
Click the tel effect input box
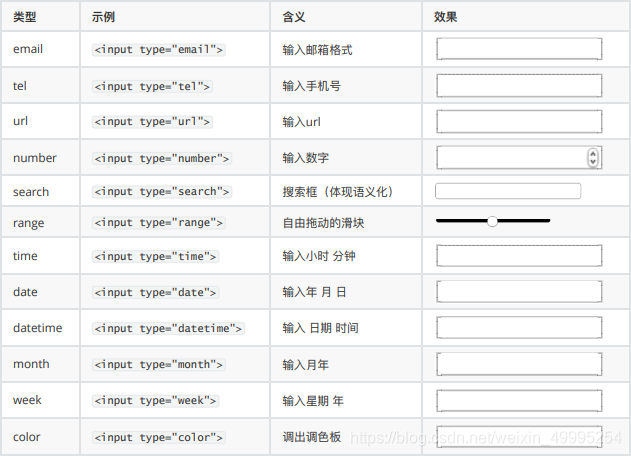point(519,85)
